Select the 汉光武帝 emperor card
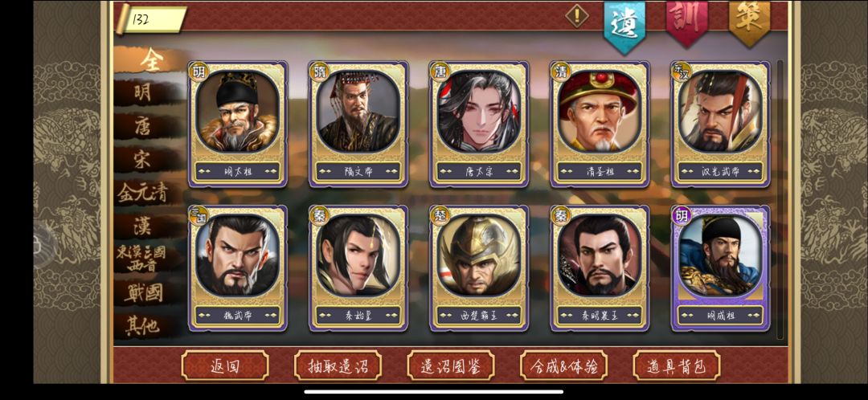This screenshot has width=868, height=400. click(720, 124)
